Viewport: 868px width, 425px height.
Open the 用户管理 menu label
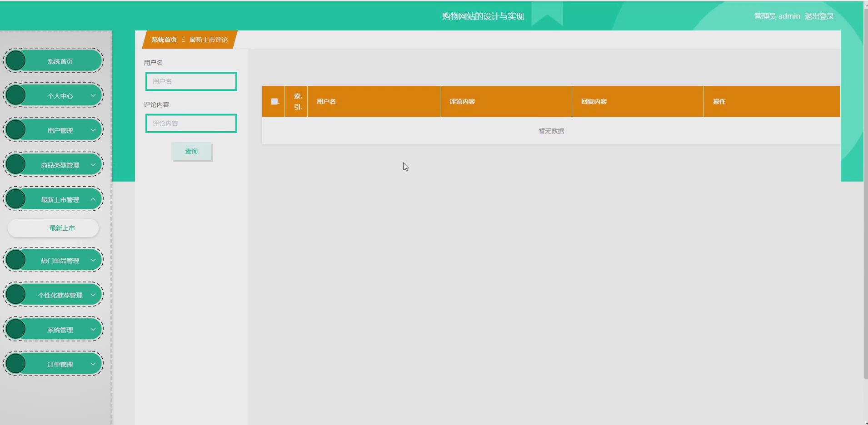60,130
